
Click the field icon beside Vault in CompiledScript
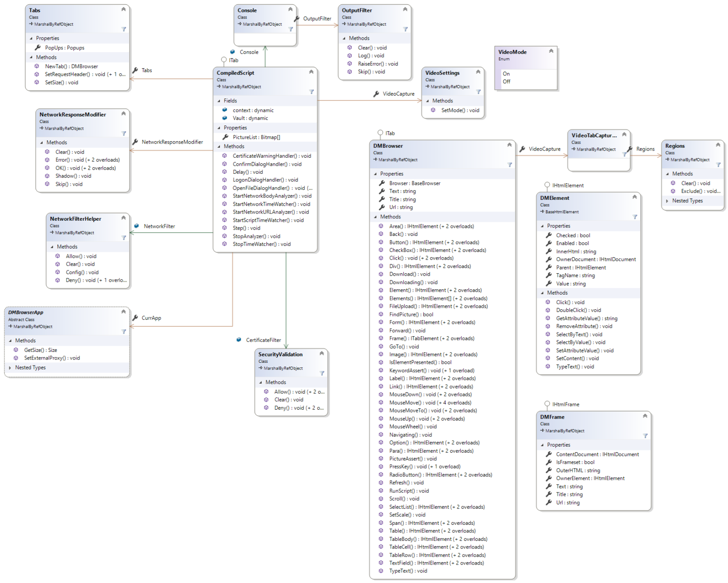click(224, 118)
